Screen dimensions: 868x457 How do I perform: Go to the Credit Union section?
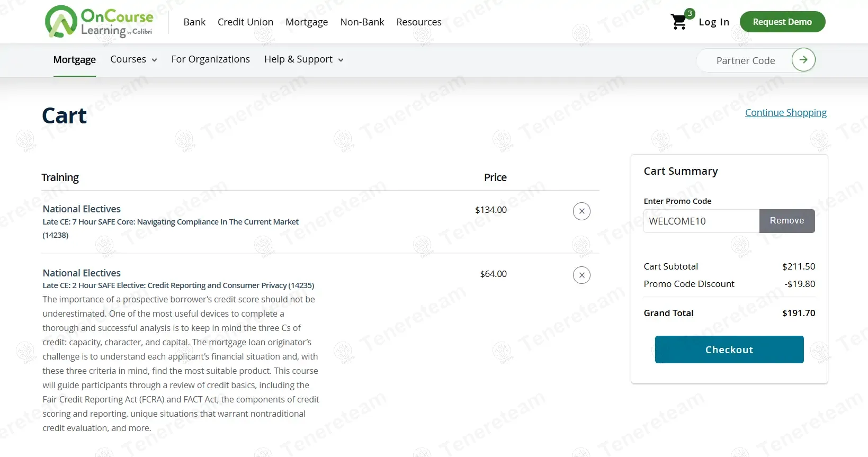click(x=245, y=22)
